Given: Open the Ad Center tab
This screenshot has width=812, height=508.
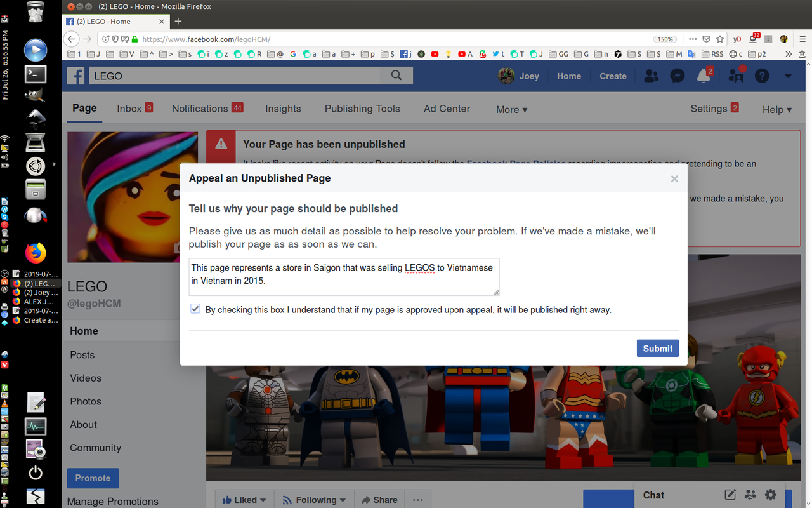Looking at the screenshot, I should 447,109.
